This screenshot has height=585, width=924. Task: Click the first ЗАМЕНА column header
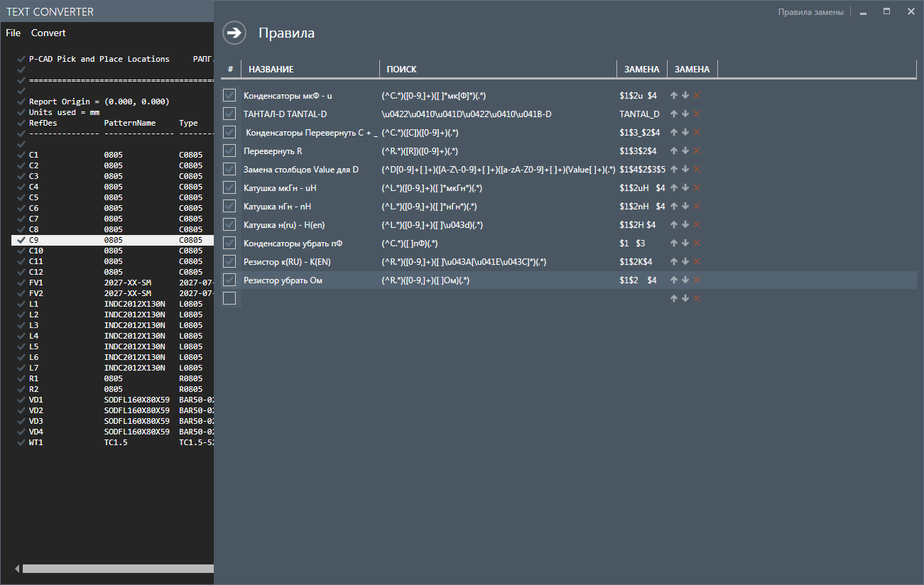click(x=641, y=69)
